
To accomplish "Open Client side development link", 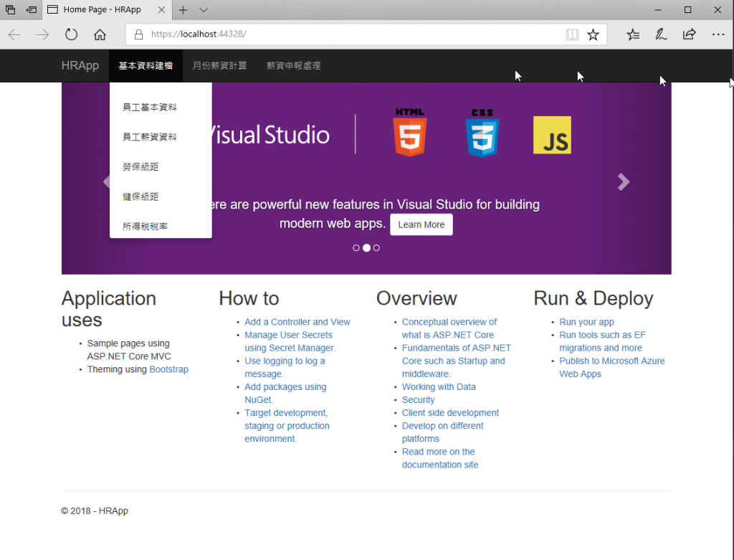I will tap(450, 413).
